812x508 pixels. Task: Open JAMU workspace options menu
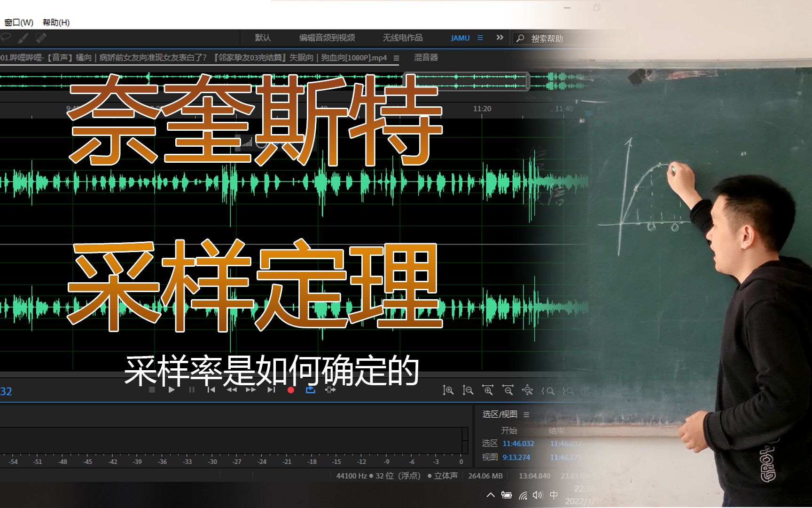[480, 38]
